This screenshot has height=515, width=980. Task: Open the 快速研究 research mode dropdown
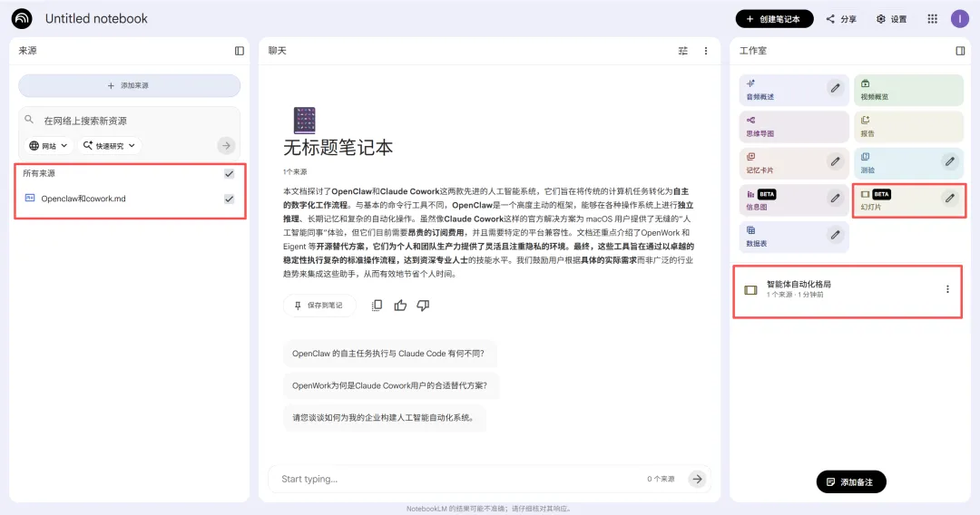[x=110, y=145]
